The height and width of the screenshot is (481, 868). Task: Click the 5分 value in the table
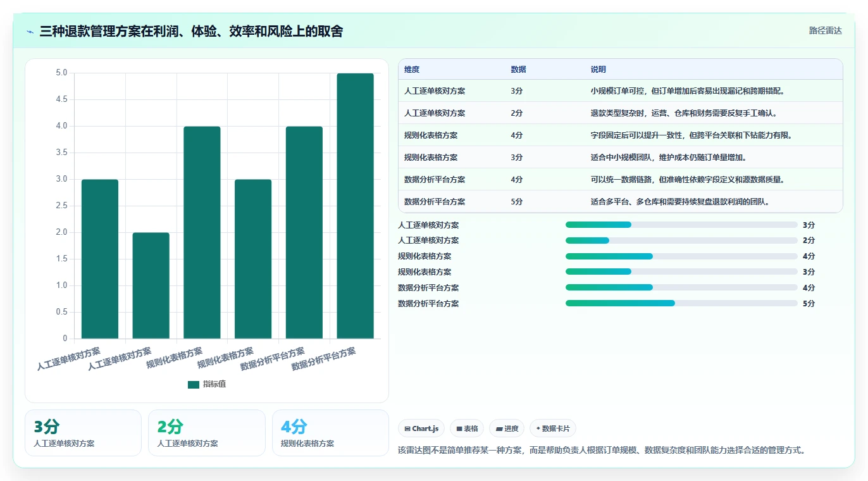tap(517, 202)
